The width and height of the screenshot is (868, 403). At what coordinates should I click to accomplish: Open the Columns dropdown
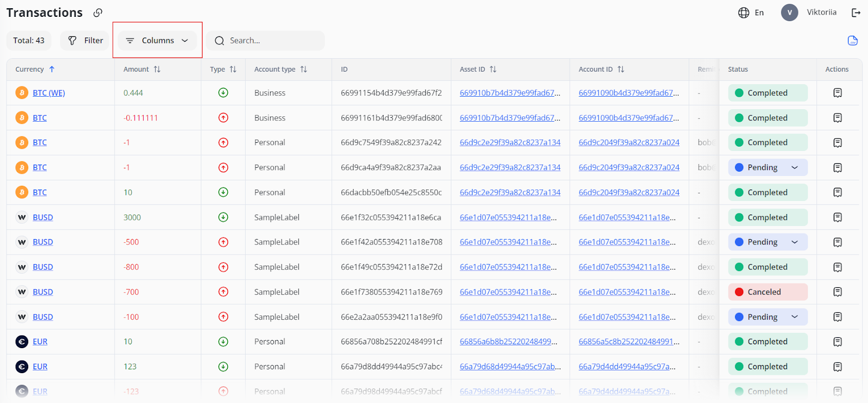[157, 41]
